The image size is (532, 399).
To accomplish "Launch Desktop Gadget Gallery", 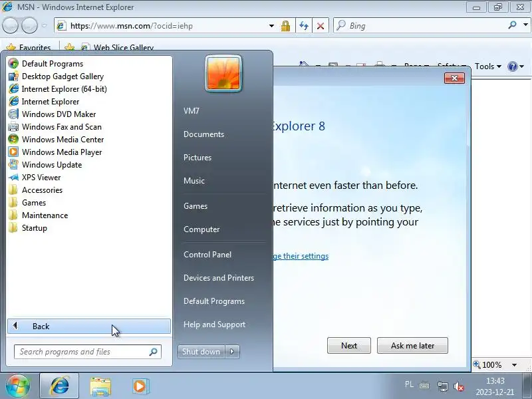I will click(x=56, y=76).
